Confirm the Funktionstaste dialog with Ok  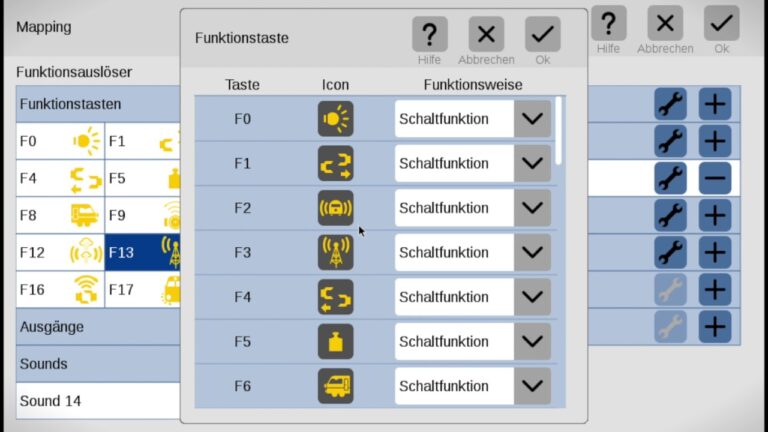(x=543, y=34)
